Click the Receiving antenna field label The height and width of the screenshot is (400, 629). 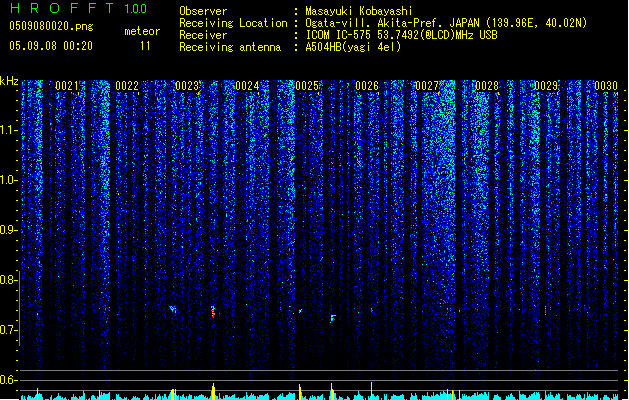coord(230,47)
